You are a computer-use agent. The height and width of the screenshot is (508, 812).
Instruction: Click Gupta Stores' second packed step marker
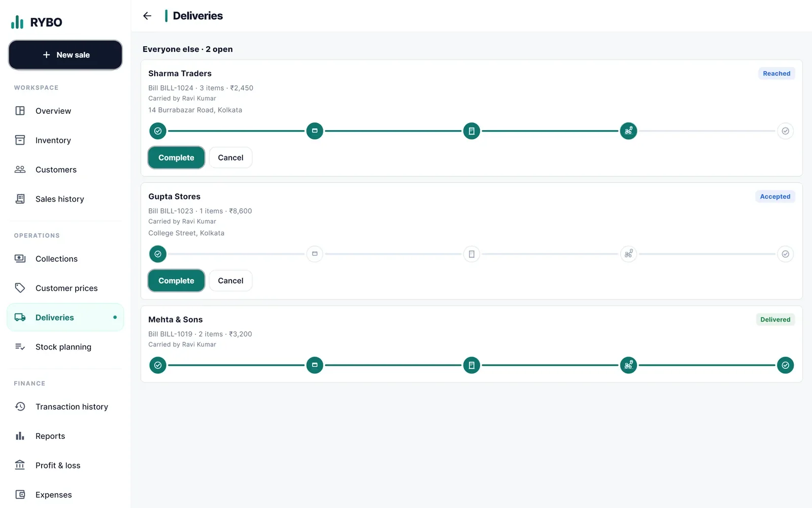click(x=315, y=254)
